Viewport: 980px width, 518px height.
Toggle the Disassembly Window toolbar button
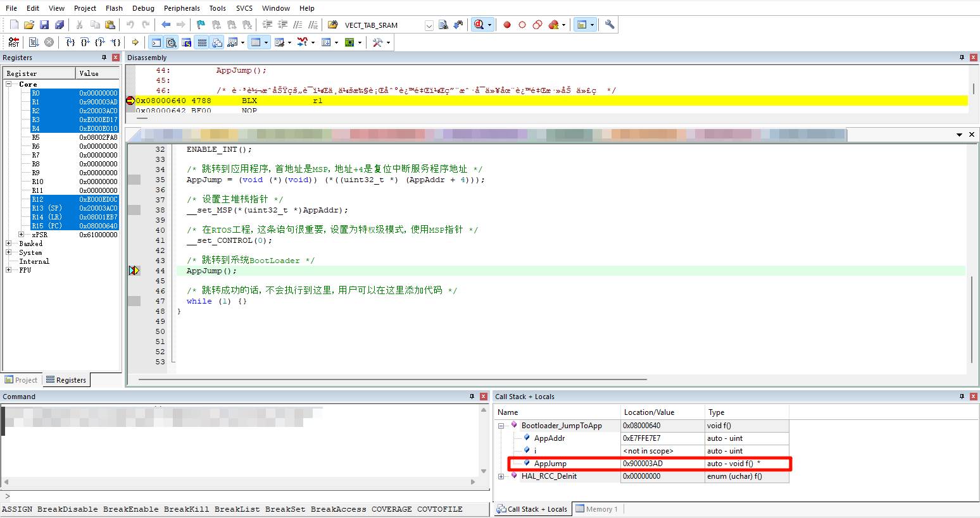171,42
